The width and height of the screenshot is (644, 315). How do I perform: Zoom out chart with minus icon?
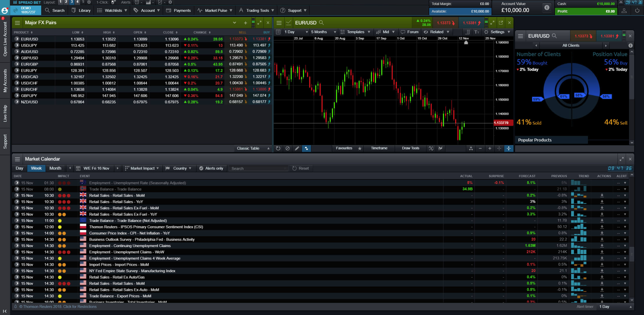(480, 148)
